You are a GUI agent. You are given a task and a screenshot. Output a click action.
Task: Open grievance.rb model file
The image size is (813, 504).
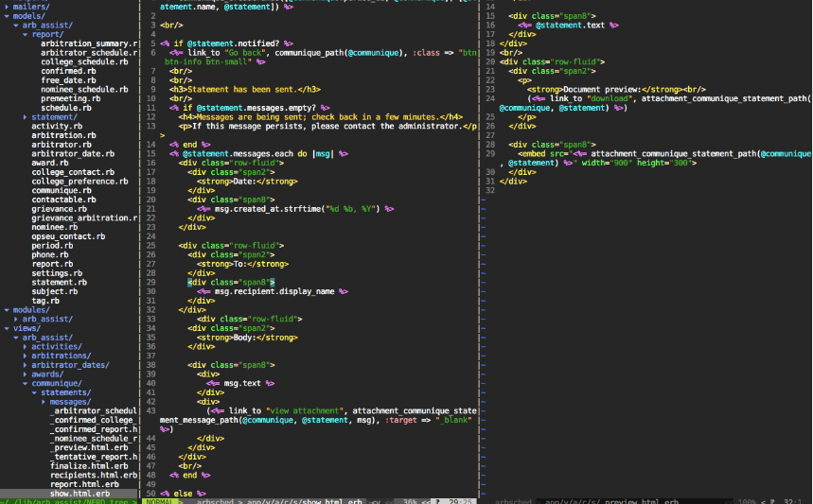(59, 209)
